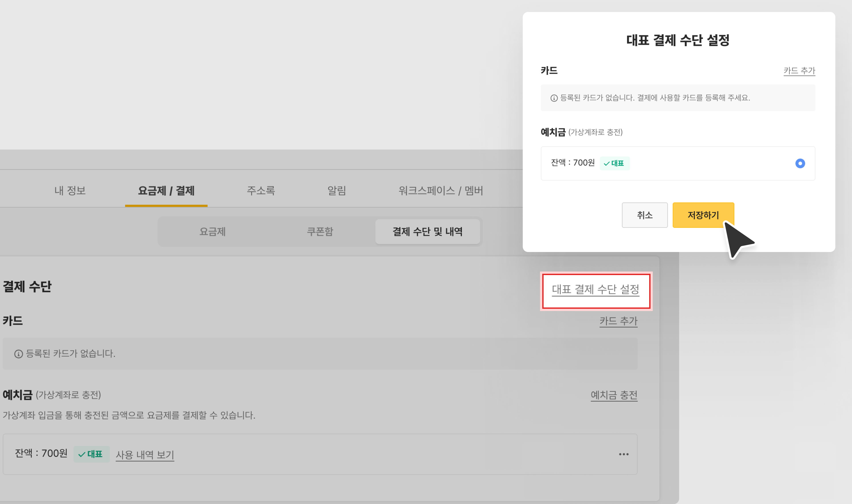The image size is (852, 504).
Task: Click the 취소 button in dialog
Action: (x=644, y=215)
